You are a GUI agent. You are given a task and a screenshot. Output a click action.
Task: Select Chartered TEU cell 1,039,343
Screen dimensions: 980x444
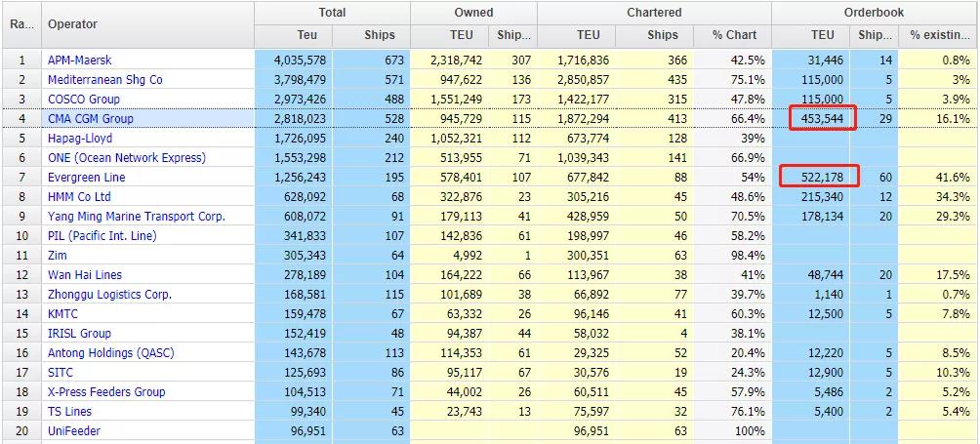pos(577,158)
